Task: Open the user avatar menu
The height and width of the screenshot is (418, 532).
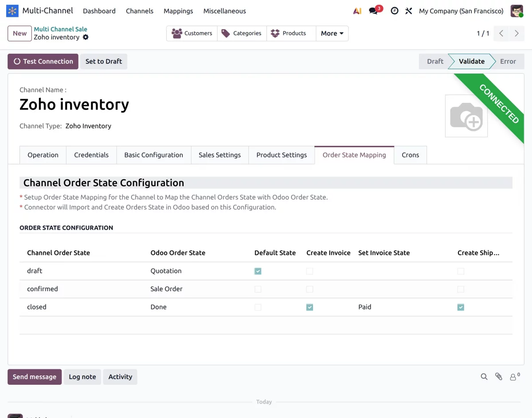Action: (x=516, y=11)
